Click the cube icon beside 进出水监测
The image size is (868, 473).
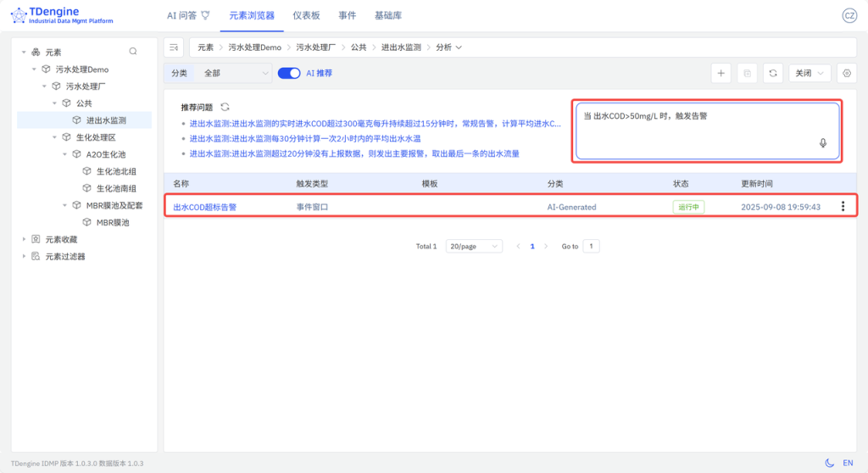tap(76, 120)
